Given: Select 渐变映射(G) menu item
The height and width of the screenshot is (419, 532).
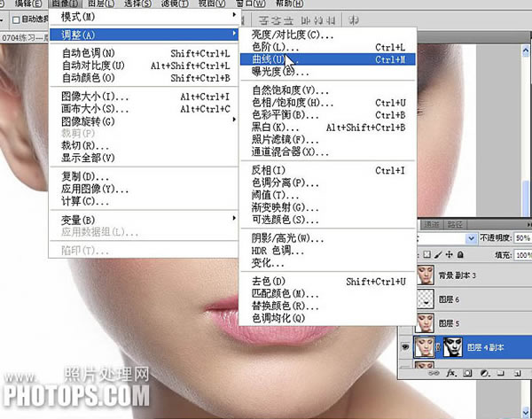Looking at the screenshot, I should pyautogui.click(x=328, y=207).
